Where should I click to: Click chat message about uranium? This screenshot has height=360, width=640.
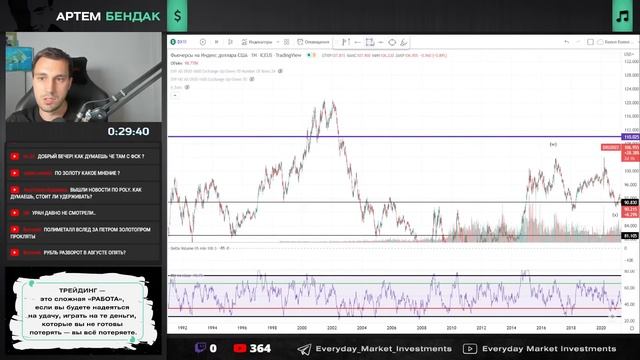coord(83,213)
